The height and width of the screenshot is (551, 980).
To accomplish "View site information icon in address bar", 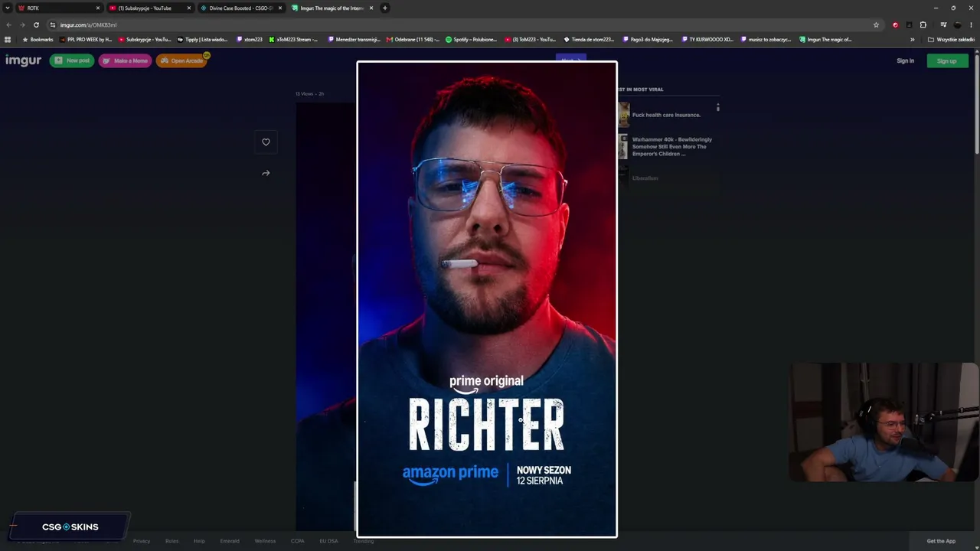I will point(52,24).
